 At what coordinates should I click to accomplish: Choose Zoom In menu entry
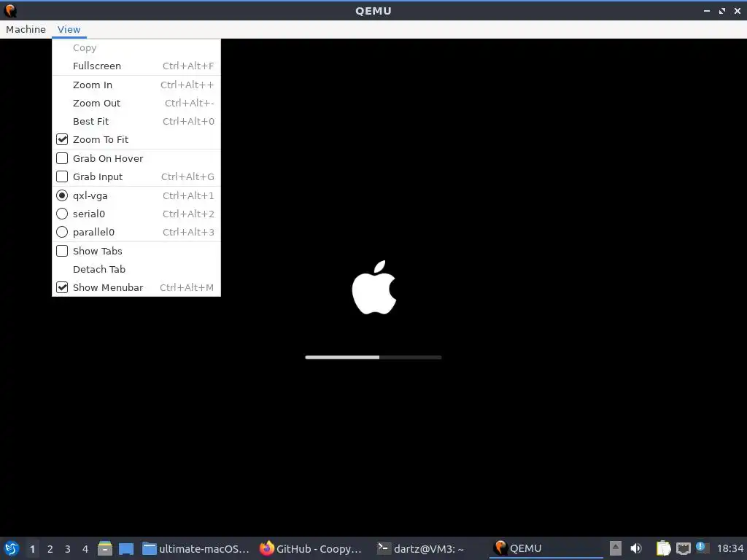[136, 85]
